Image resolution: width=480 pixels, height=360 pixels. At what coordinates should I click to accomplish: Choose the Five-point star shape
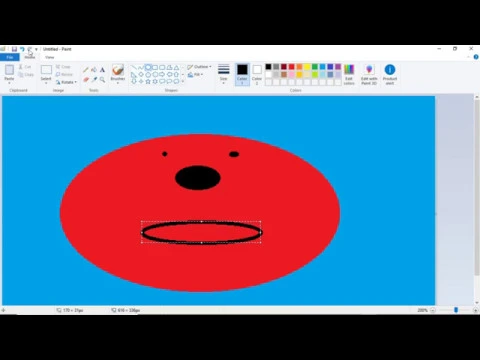[148, 81]
